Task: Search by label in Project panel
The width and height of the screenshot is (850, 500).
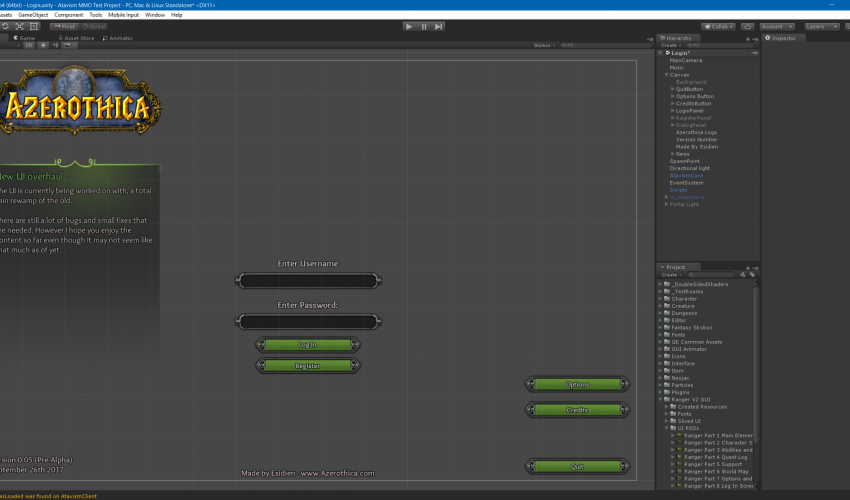Action: point(752,275)
